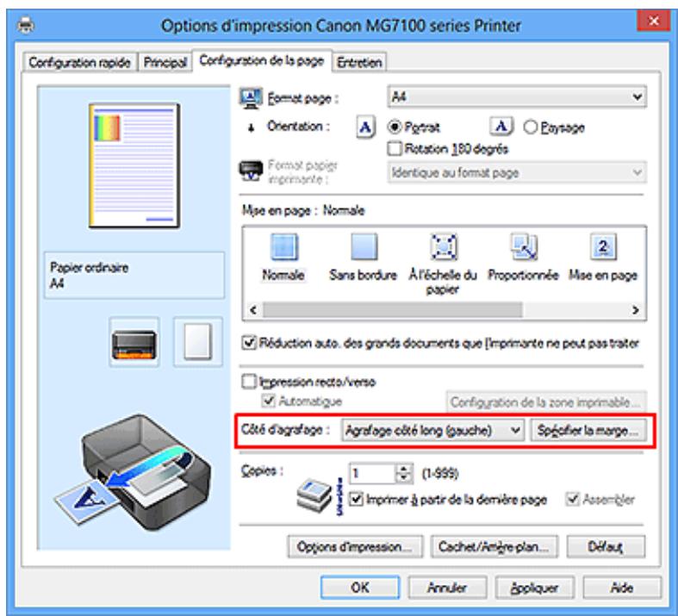Click the title bar printer icon
Viewport: 678px width, 616px height.
click(x=25, y=25)
